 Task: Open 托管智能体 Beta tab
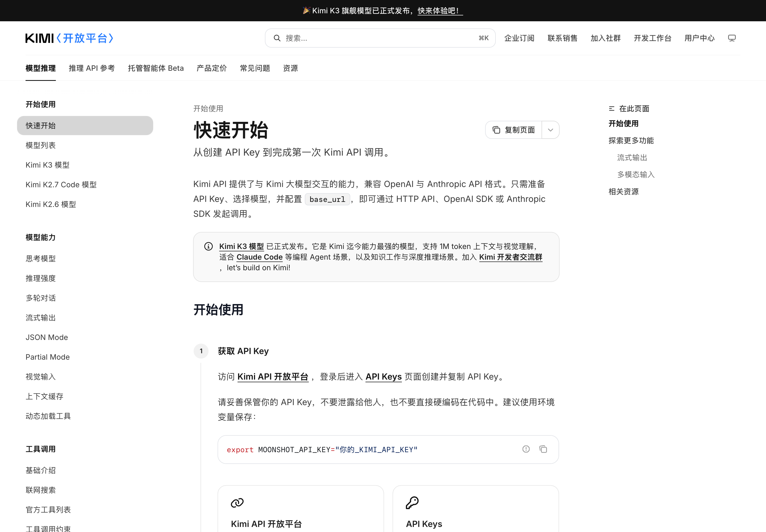[x=156, y=68]
